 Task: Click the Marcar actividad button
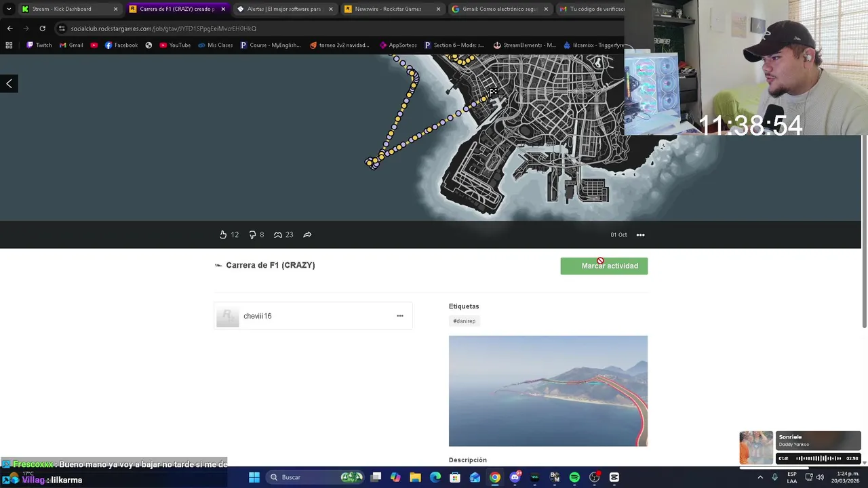pos(604,266)
